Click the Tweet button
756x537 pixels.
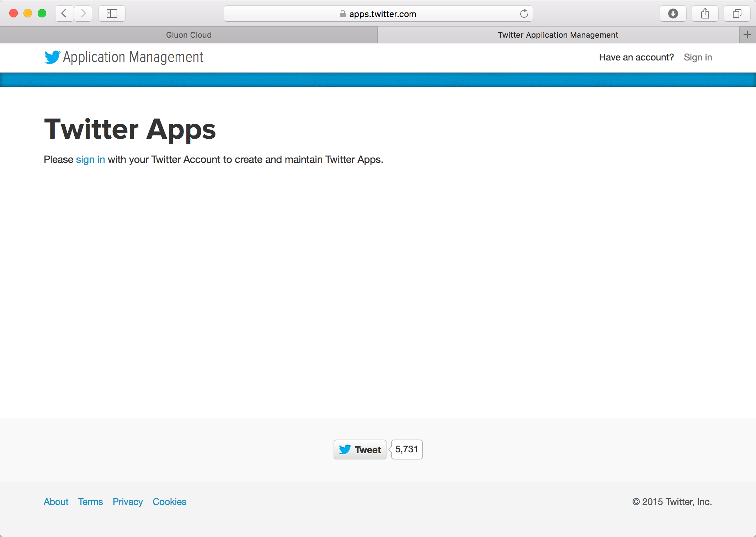pos(360,450)
